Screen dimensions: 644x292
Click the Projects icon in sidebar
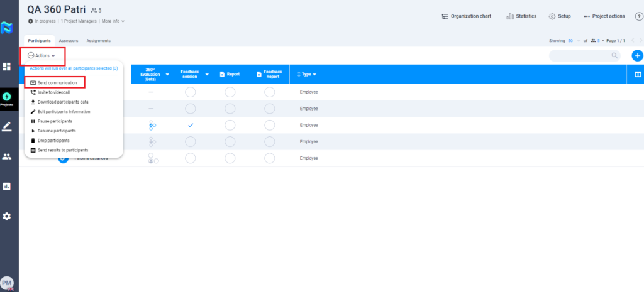point(7,99)
